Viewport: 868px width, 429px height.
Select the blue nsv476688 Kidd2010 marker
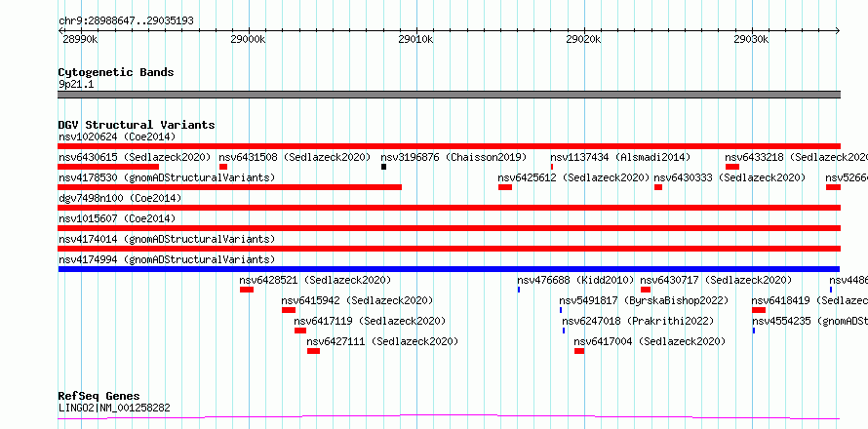tap(519, 290)
